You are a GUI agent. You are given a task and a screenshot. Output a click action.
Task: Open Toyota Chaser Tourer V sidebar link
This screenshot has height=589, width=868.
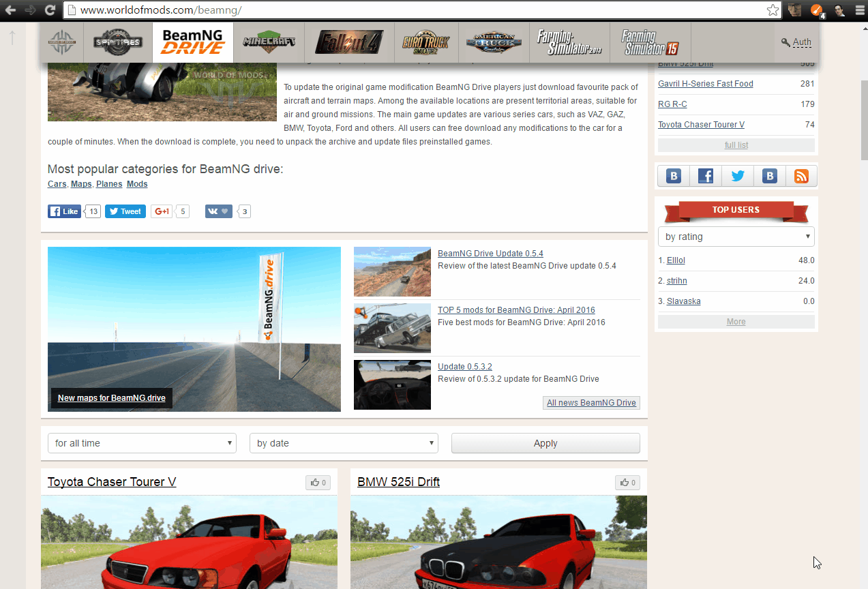pos(701,125)
